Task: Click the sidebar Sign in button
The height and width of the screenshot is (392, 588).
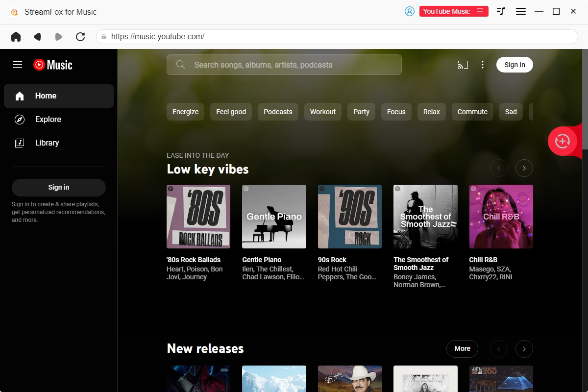Action: 59,187
